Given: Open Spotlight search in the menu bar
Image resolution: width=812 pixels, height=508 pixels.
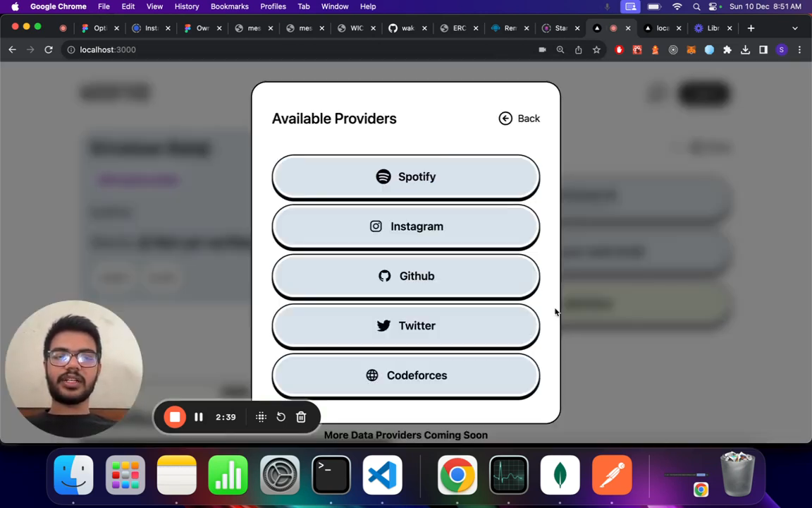Looking at the screenshot, I should pyautogui.click(x=696, y=7).
